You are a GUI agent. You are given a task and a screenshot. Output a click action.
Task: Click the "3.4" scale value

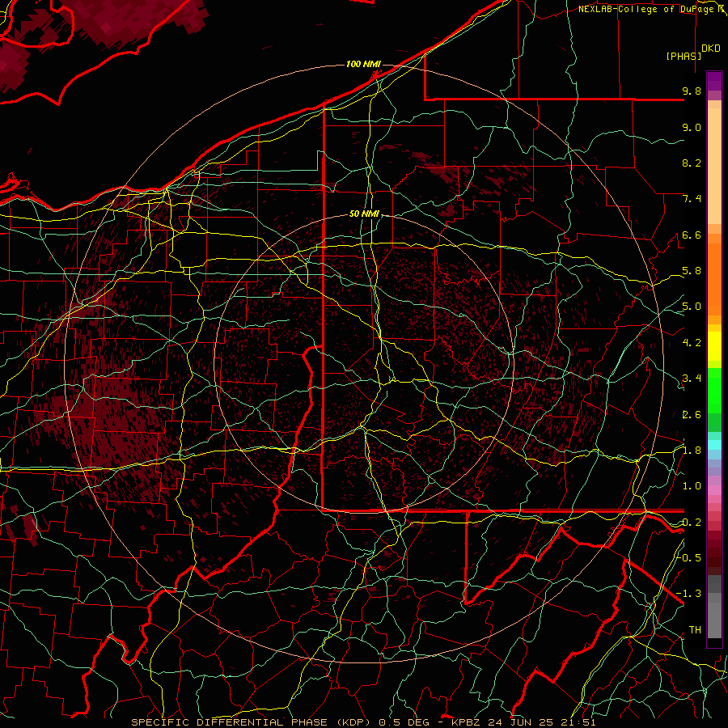coord(692,379)
